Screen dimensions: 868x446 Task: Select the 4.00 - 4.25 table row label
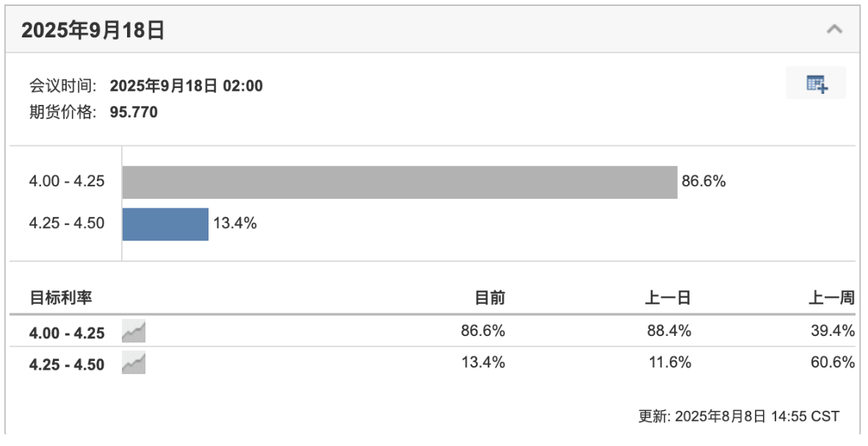tap(67, 333)
